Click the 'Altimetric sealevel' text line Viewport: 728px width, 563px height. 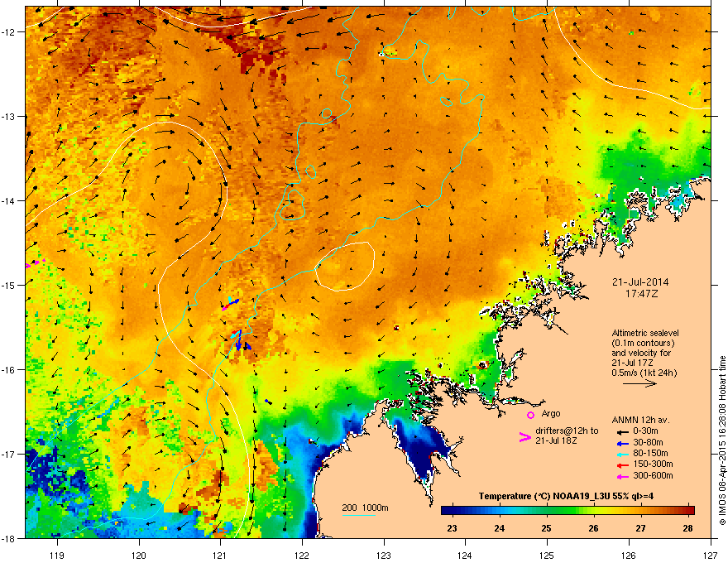645,333
